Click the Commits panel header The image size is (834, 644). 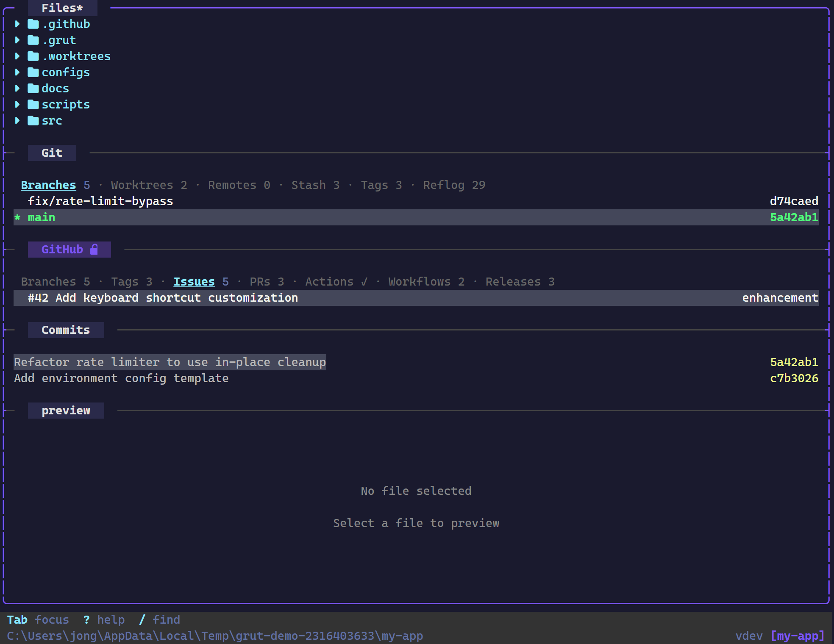66,330
